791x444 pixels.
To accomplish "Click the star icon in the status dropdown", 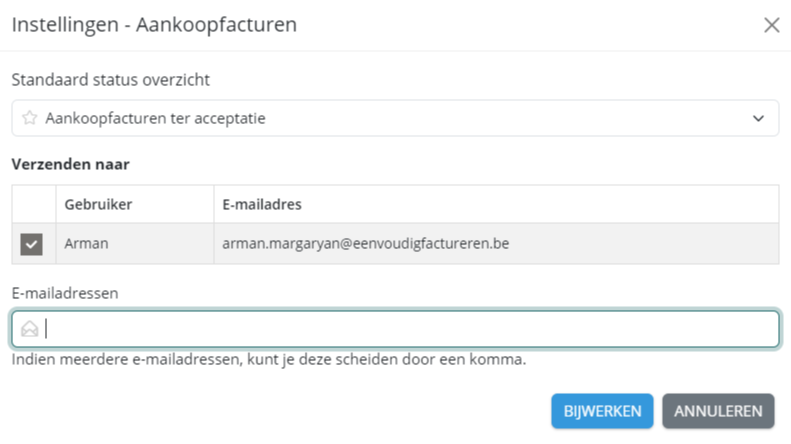I will 30,118.
